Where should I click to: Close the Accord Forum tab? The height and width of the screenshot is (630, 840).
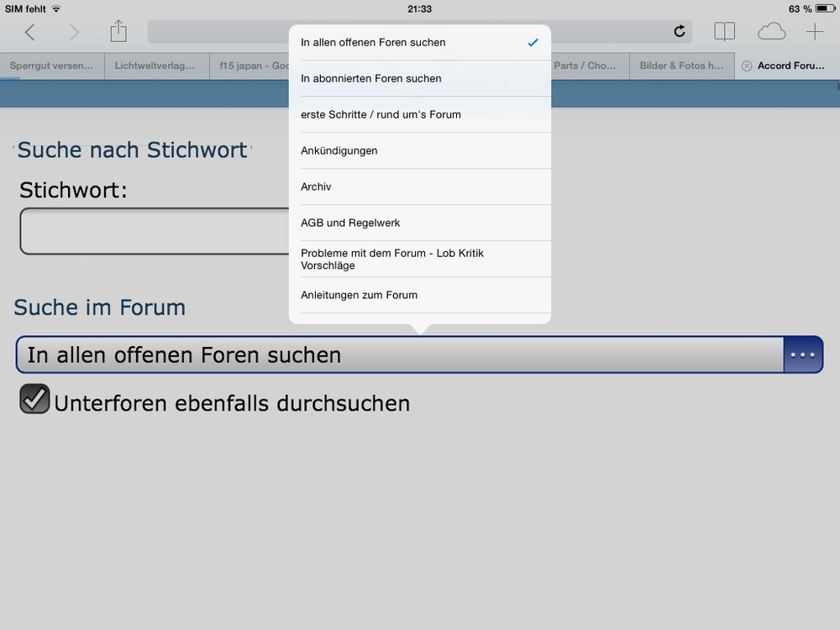coord(747,66)
